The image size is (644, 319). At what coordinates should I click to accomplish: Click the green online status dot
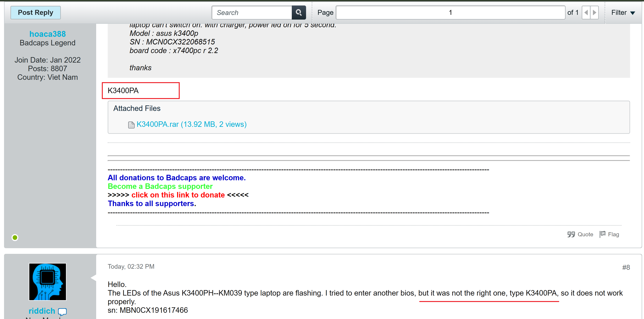15,237
